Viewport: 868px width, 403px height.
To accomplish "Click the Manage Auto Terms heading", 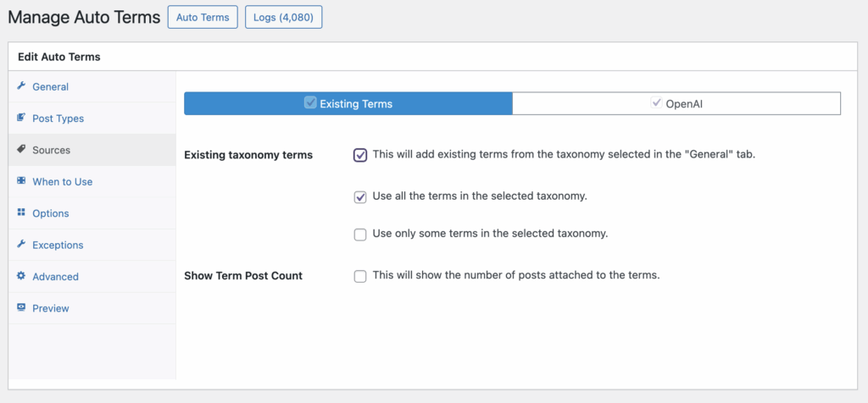I will [x=84, y=17].
